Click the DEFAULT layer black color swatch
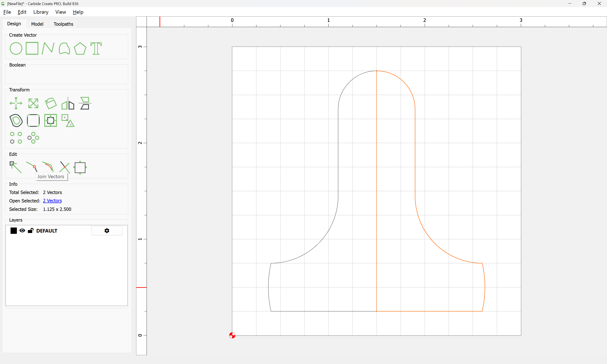 pyautogui.click(x=14, y=231)
